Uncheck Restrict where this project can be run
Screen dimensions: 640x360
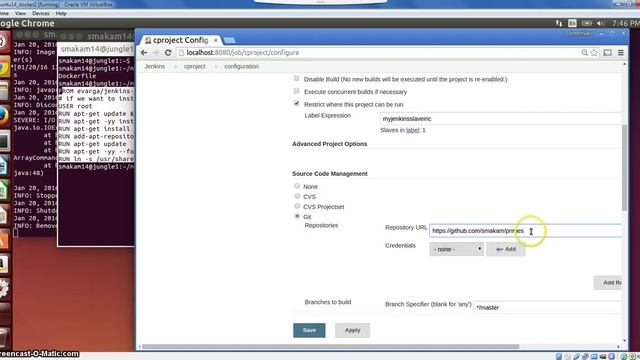[x=296, y=104]
